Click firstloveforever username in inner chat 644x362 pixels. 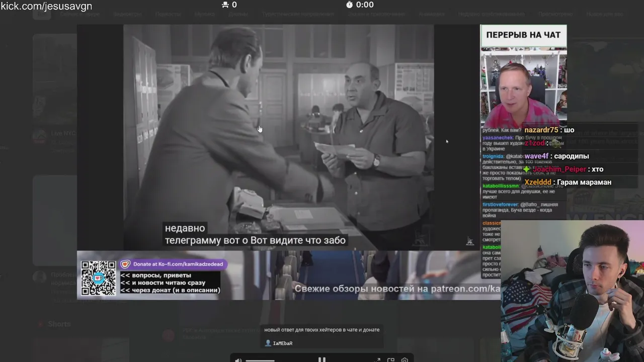(x=500, y=205)
